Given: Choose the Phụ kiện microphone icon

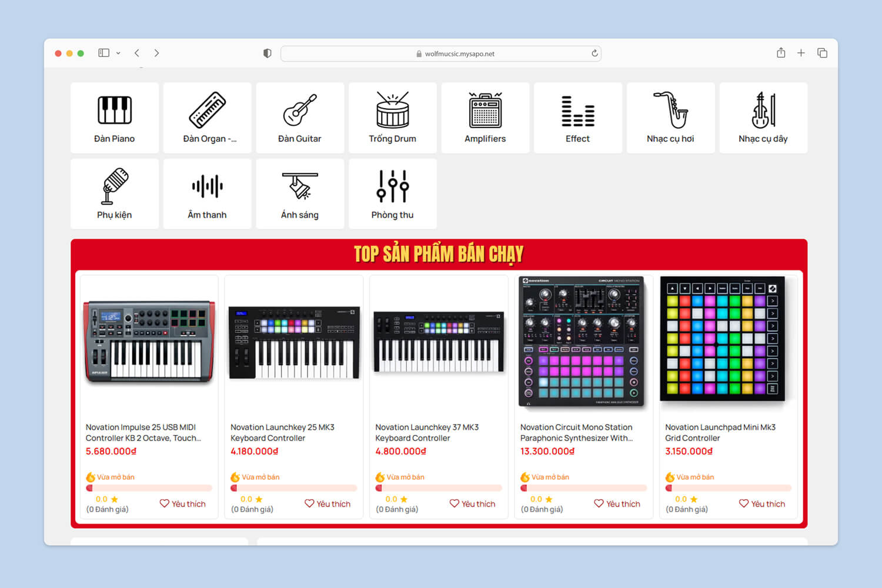Looking at the screenshot, I should pyautogui.click(x=115, y=186).
